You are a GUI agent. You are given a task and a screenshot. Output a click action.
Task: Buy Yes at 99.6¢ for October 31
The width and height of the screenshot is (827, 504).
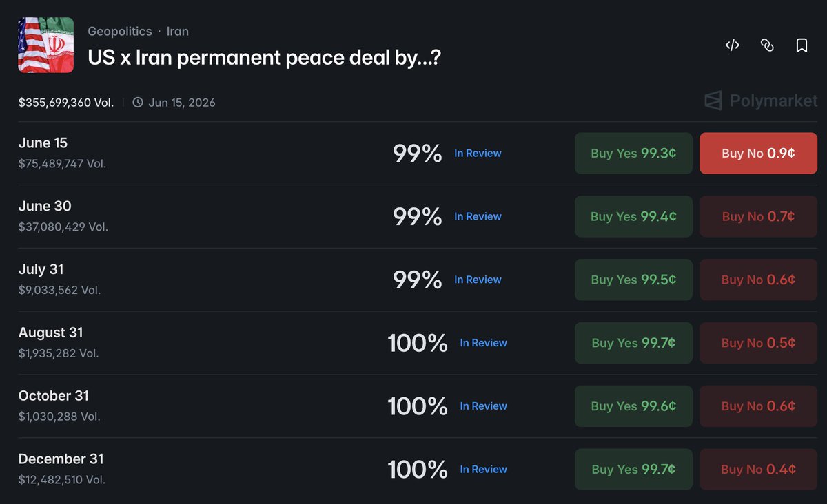point(633,406)
